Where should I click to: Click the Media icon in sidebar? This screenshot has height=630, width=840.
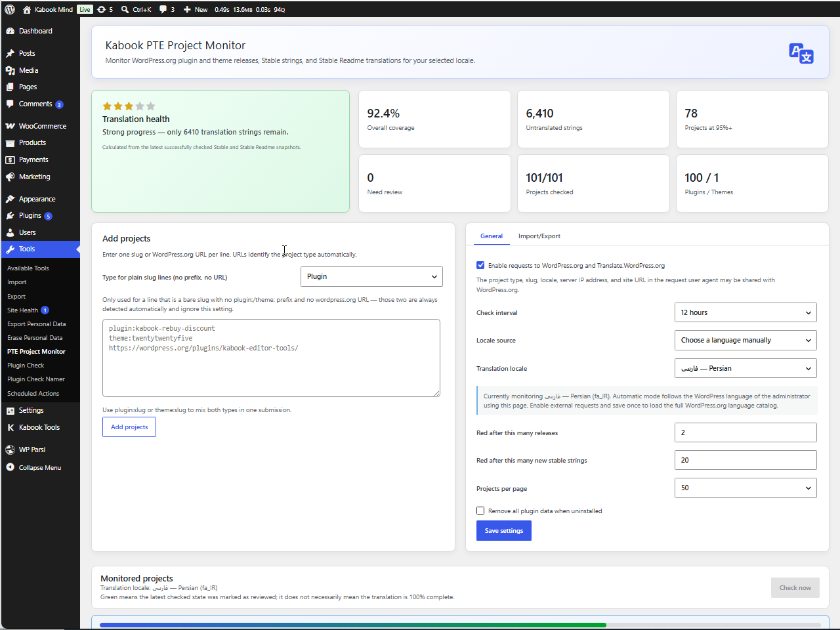10,70
